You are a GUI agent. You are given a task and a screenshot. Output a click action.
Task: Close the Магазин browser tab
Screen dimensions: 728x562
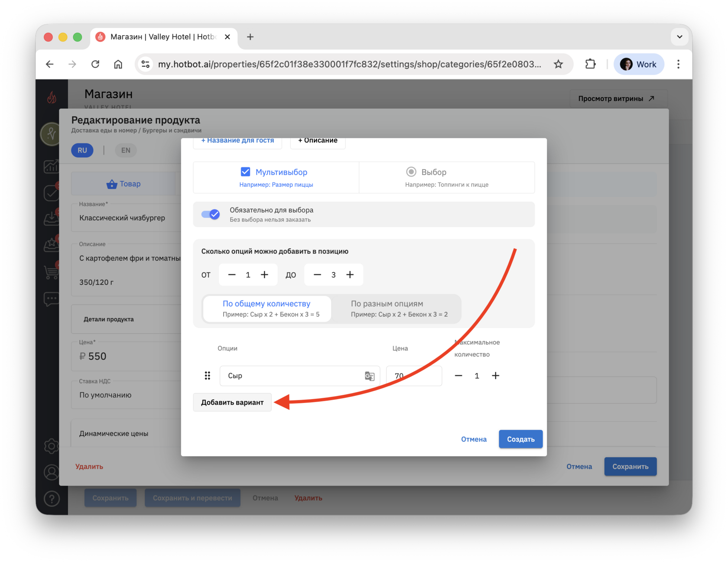[x=227, y=37]
